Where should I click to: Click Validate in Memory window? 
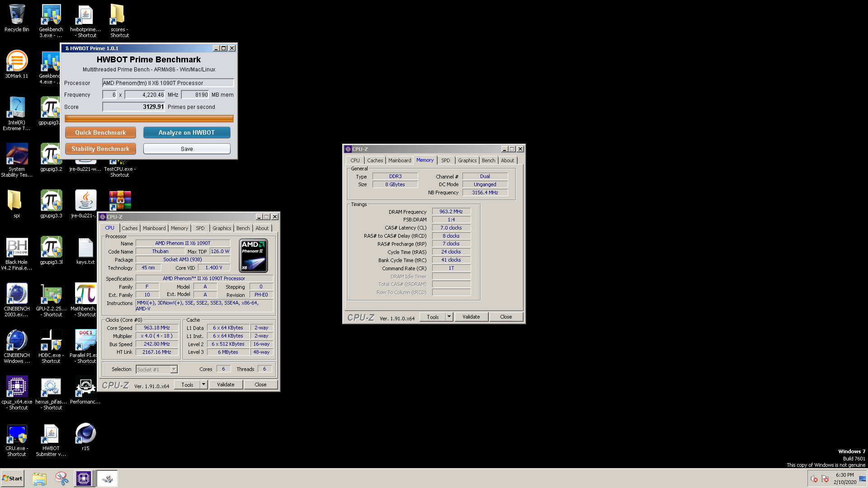pos(471,317)
